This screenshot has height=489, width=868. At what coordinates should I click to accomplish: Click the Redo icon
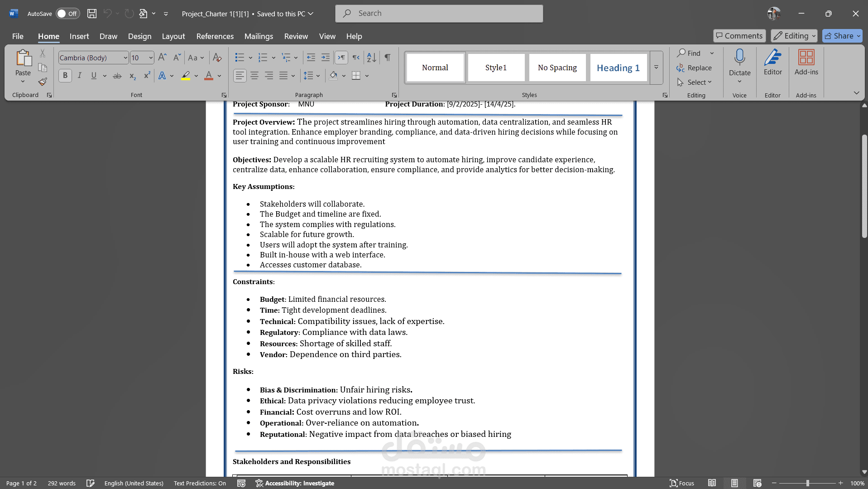point(129,14)
